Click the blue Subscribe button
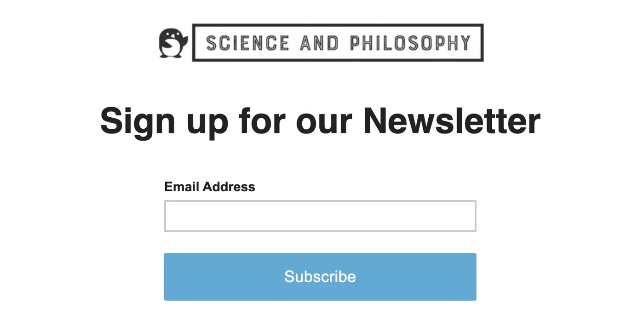Image resolution: width=644 pixels, height=320 pixels. tap(320, 277)
